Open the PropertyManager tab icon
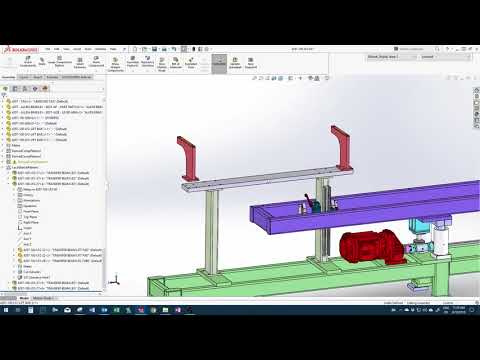Screen dimensions: 480x360 coord(15,88)
